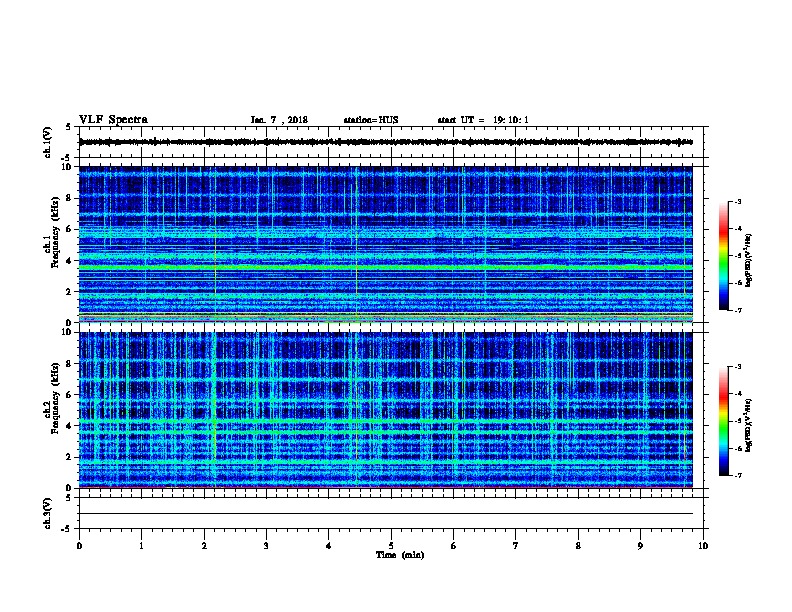Image resolution: width=792 pixels, height=612 pixels.
Task: Click the log(PSD) label beside ch.1 colorbar
Action: click(749, 260)
